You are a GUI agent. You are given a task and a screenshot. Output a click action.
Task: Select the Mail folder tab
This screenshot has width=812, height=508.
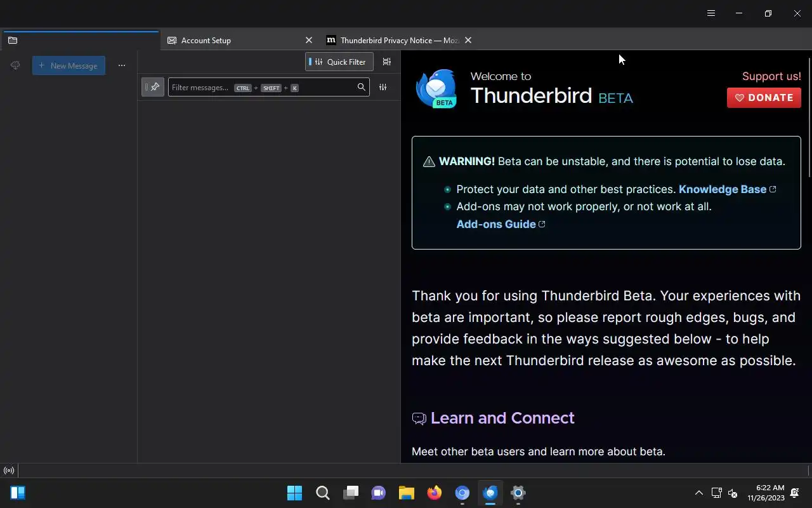pyautogui.click(x=80, y=40)
